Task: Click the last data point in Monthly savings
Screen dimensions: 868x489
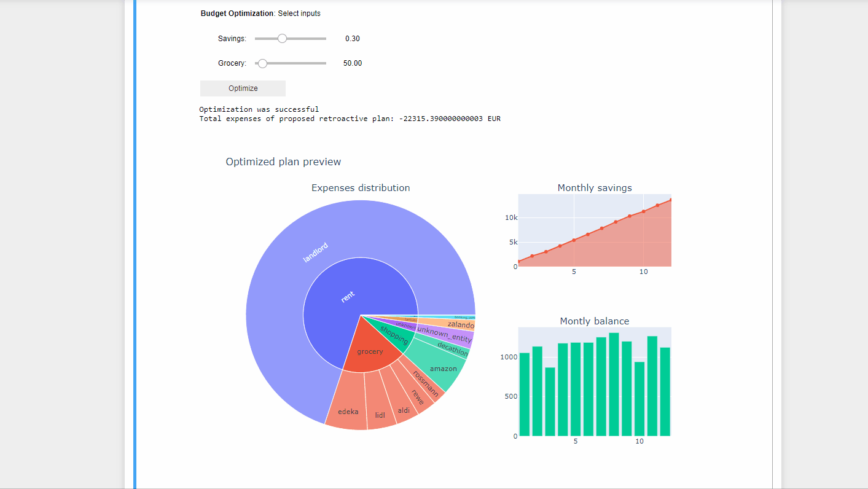Action: pyautogui.click(x=671, y=200)
